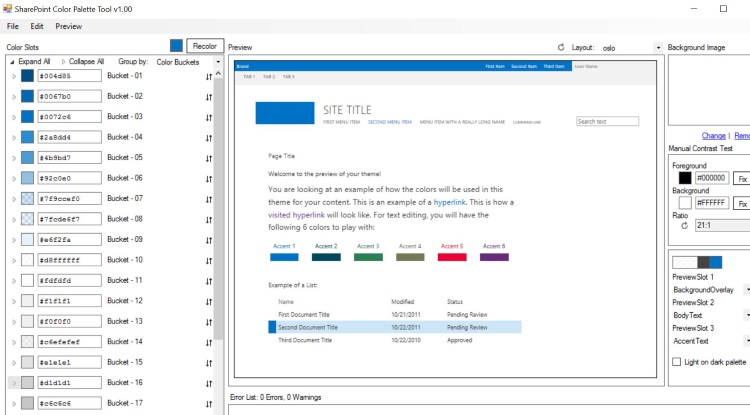Click swap arrows icon for Bucket - 05
This screenshot has height=415, width=750.
point(209,158)
